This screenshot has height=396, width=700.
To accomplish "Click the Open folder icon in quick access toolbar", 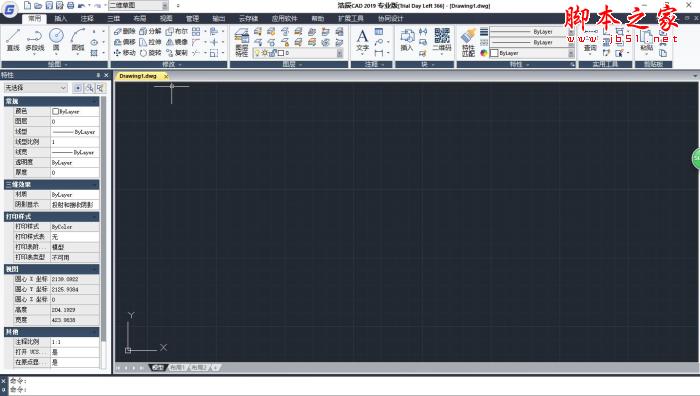I will [x=38, y=5].
